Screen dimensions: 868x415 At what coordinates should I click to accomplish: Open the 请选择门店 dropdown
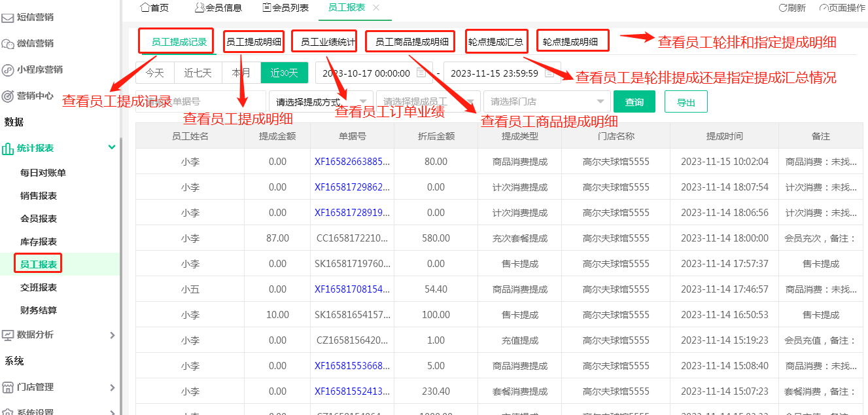pyautogui.click(x=546, y=101)
